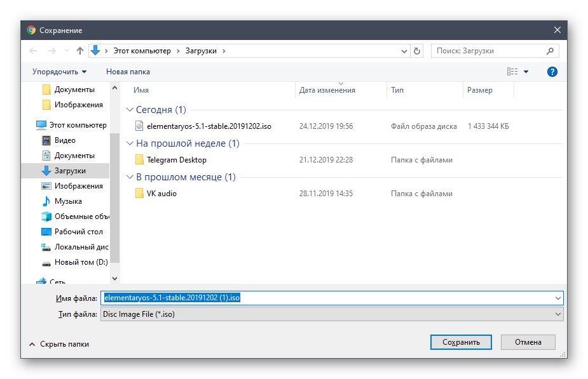Expand chevron after Загрузки in path

coord(224,51)
